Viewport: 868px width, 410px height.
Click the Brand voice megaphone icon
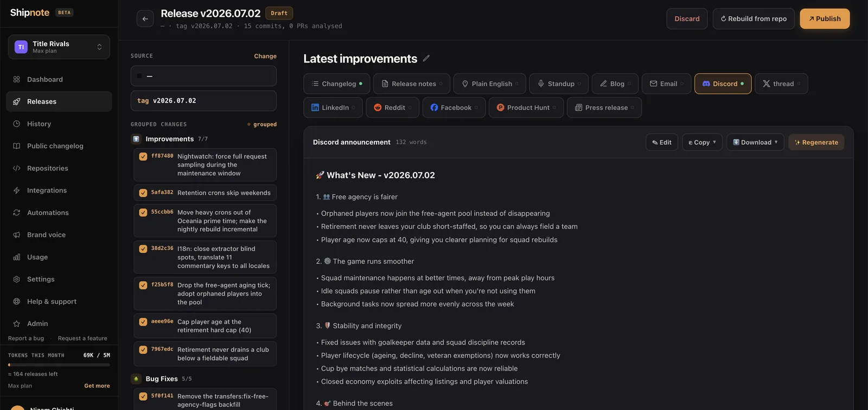click(x=16, y=235)
